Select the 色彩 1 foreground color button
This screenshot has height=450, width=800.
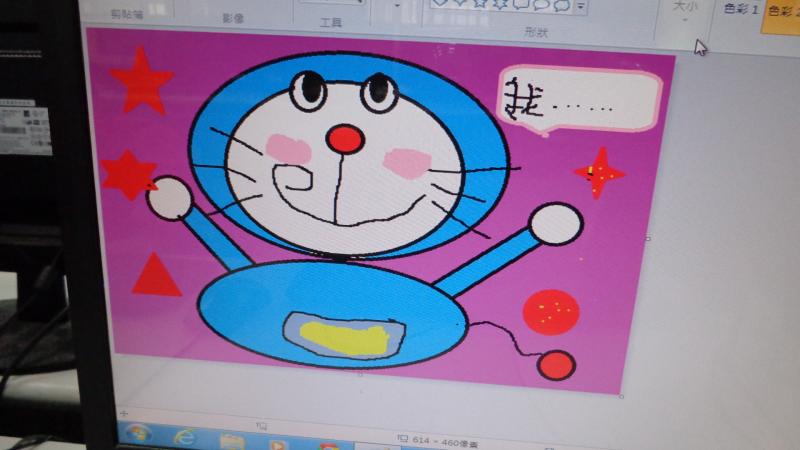tap(741, 9)
